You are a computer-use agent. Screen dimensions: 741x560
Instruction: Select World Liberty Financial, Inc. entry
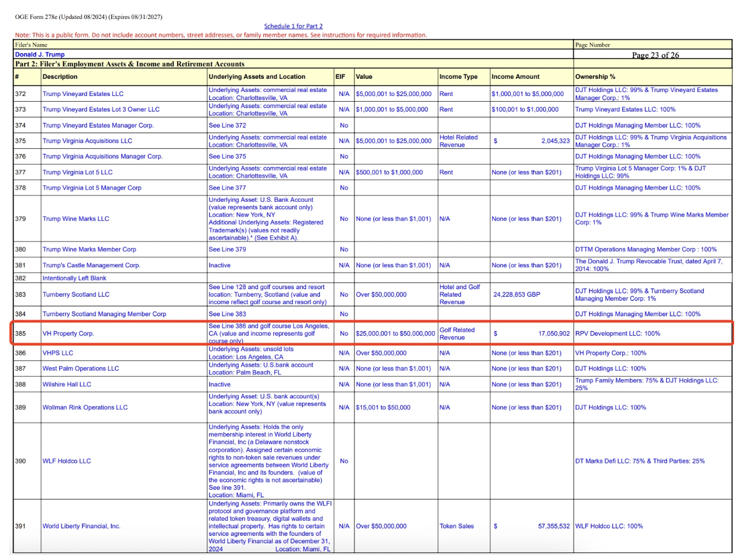[x=81, y=526]
